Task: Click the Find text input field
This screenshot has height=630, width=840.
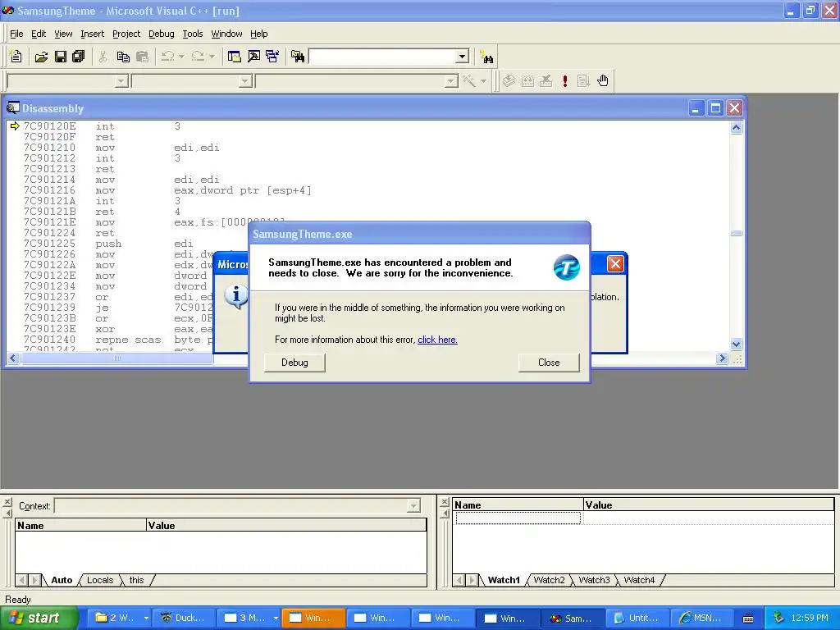Action: click(382, 57)
